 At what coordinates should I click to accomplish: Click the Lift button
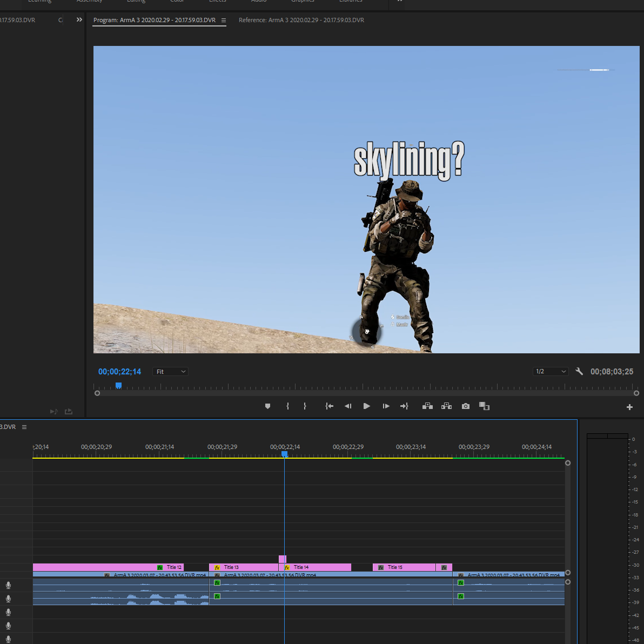click(427, 406)
